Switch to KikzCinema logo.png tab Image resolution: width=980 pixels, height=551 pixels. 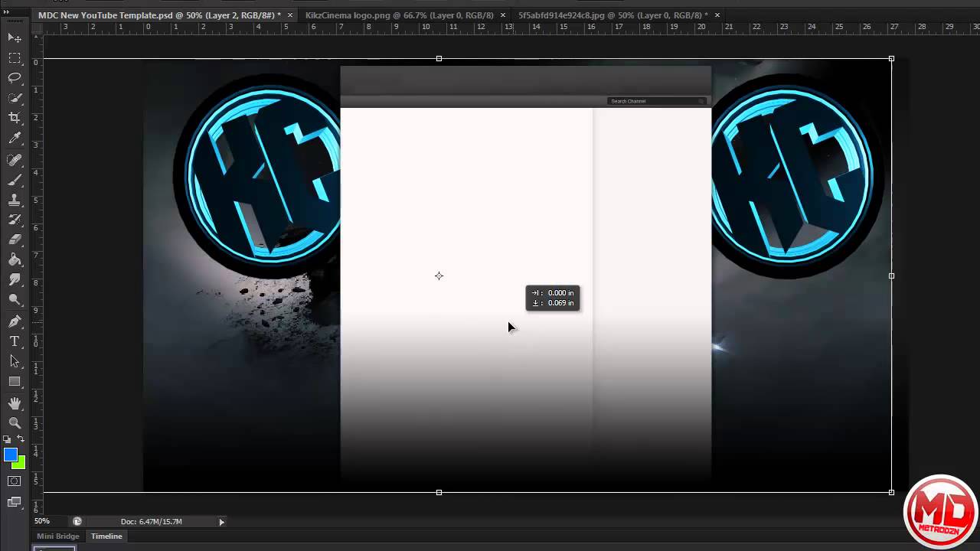(399, 15)
